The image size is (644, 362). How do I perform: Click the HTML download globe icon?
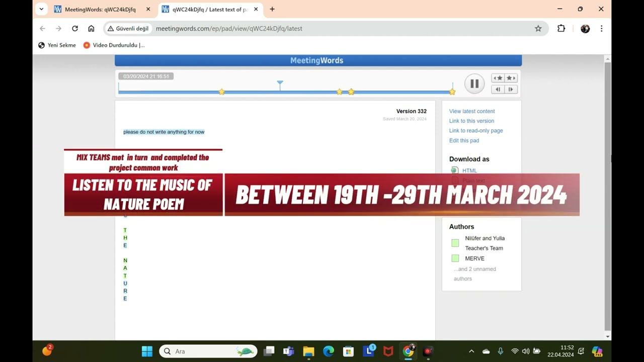pos(455,170)
